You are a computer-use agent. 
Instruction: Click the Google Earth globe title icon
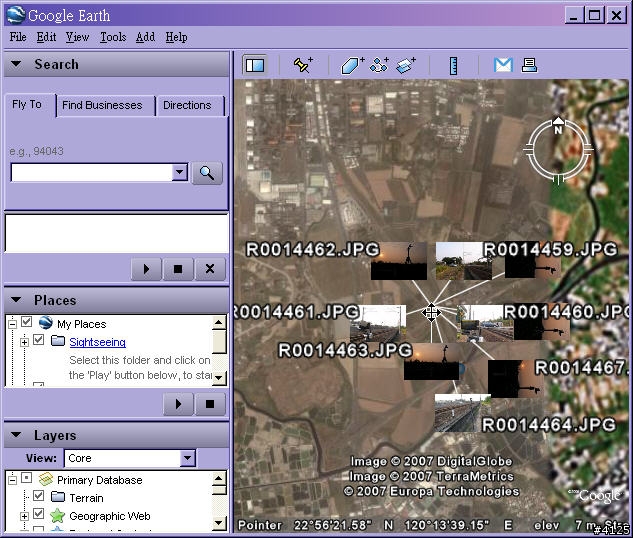(16, 15)
